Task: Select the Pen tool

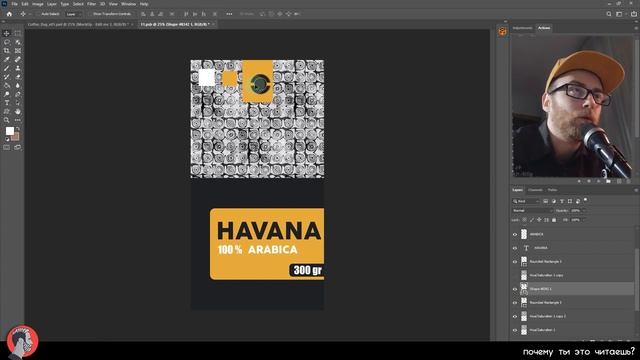Action: [18, 94]
